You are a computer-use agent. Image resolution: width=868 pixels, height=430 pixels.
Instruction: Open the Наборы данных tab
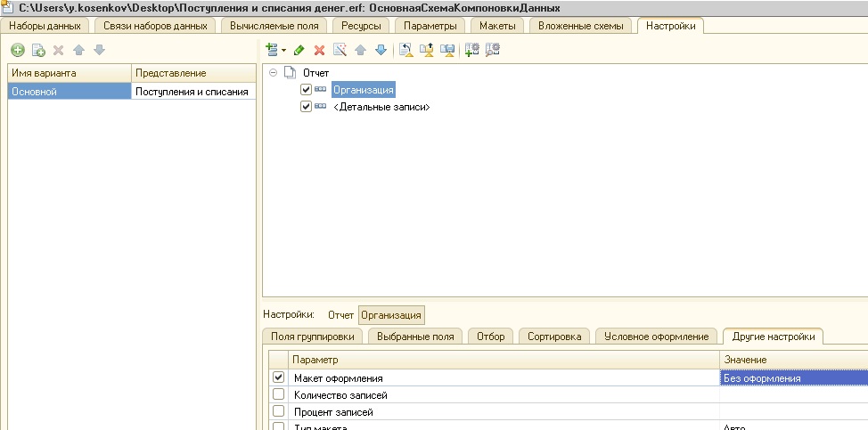(45, 26)
